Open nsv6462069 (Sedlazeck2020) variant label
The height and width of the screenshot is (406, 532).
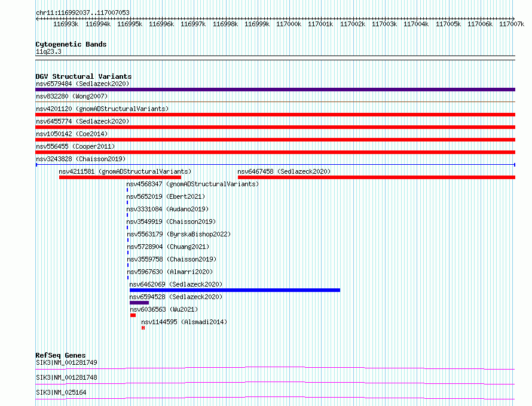point(176,284)
